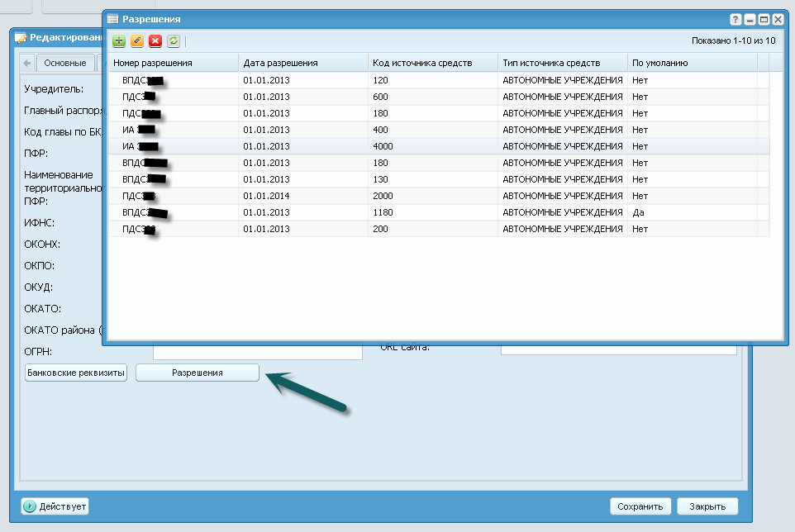Select the row with source code 120
Screen dimensions: 795x532
tap(439, 80)
